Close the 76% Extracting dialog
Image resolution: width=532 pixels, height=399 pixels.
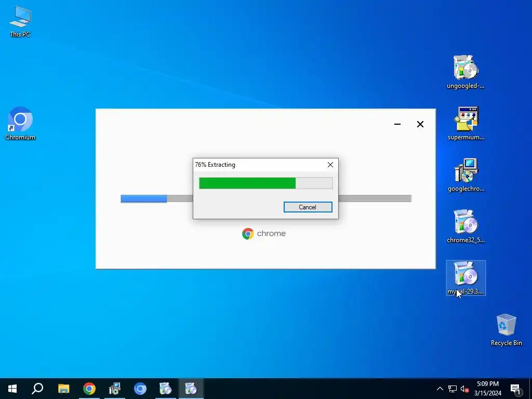click(x=330, y=165)
